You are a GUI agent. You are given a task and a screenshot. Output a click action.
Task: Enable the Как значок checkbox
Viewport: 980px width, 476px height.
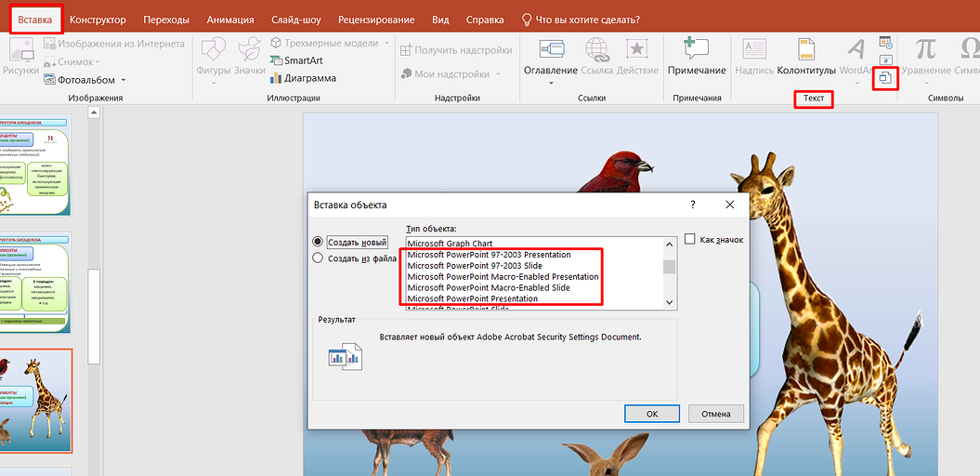pos(690,240)
